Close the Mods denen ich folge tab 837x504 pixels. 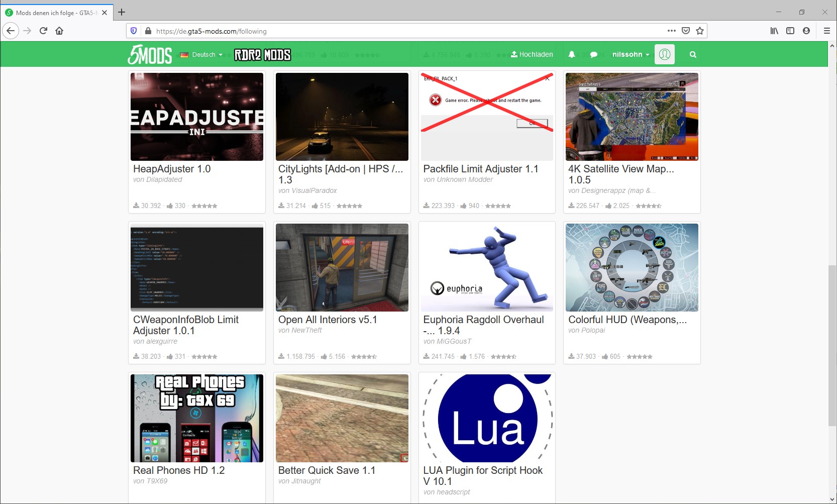(x=104, y=13)
